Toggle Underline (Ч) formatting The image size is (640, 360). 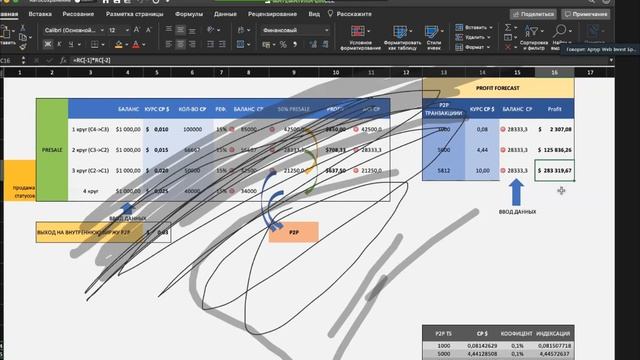point(71,44)
